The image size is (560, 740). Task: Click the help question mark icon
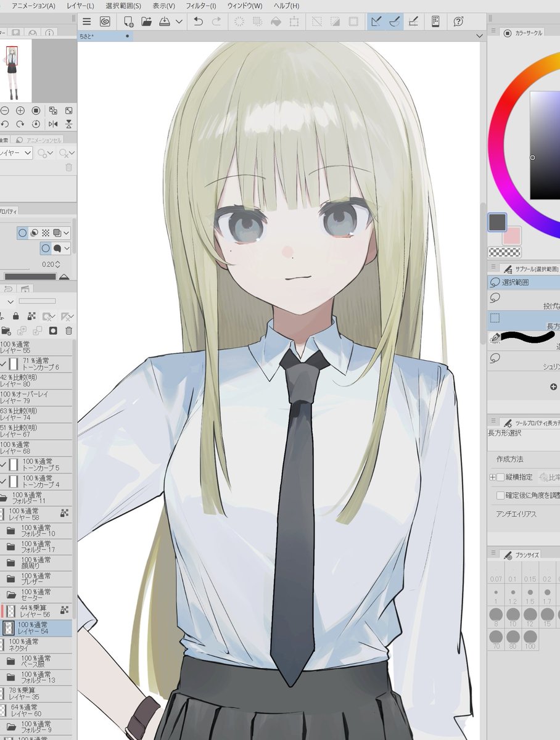tap(458, 20)
